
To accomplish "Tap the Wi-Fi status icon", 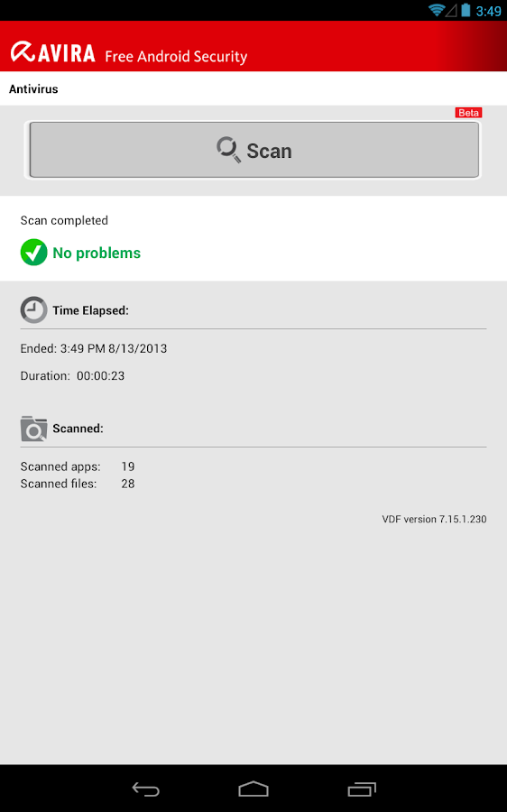I will 438,10.
